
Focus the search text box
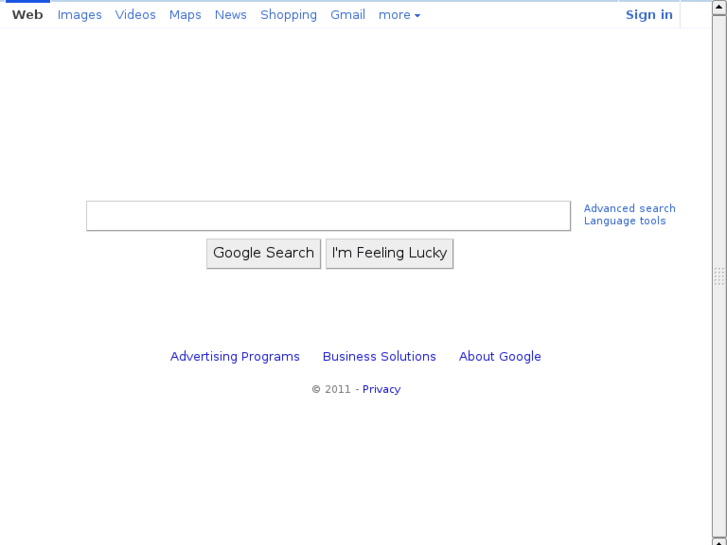point(328,216)
